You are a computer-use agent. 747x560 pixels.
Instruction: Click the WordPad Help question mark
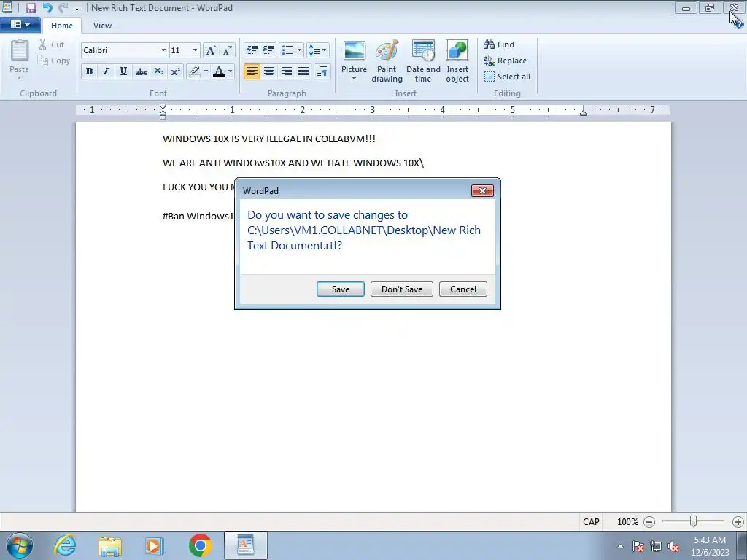pyautogui.click(x=739, y=24)
